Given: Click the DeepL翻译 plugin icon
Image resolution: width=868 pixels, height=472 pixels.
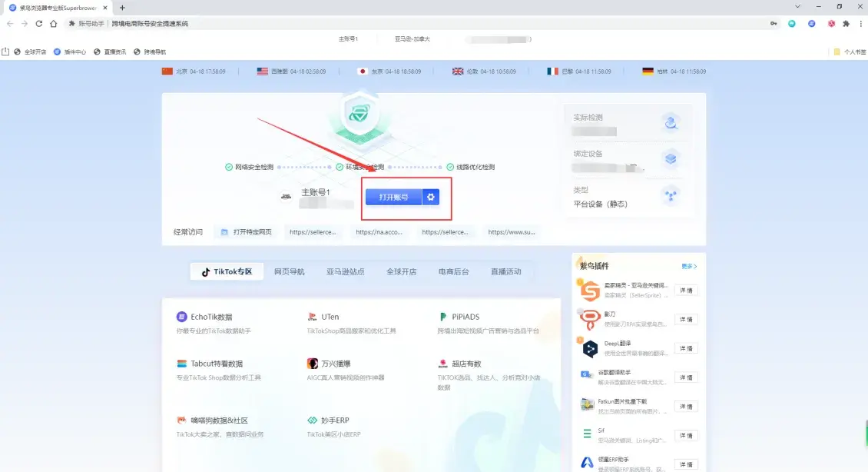Looking at the screenshot, I should pos(590,348).
